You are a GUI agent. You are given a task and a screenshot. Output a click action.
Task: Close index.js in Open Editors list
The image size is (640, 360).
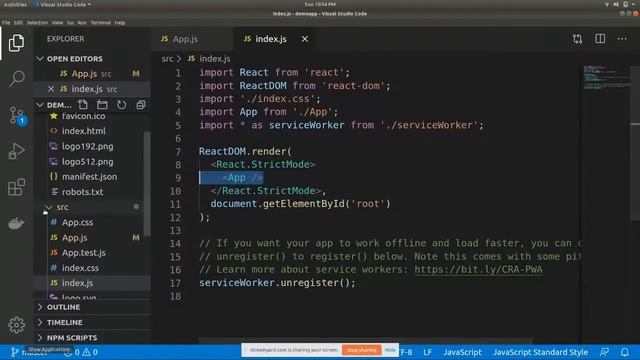(x=51, y=89)
